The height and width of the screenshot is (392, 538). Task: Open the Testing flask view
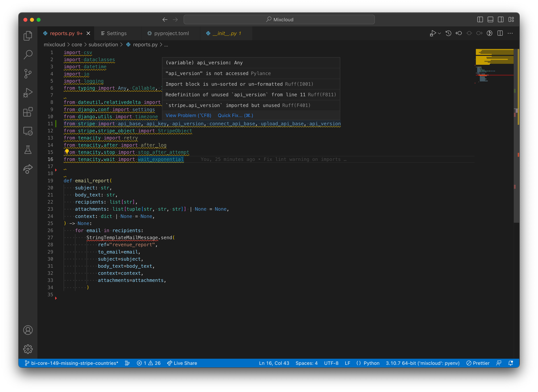pos(28,150)
